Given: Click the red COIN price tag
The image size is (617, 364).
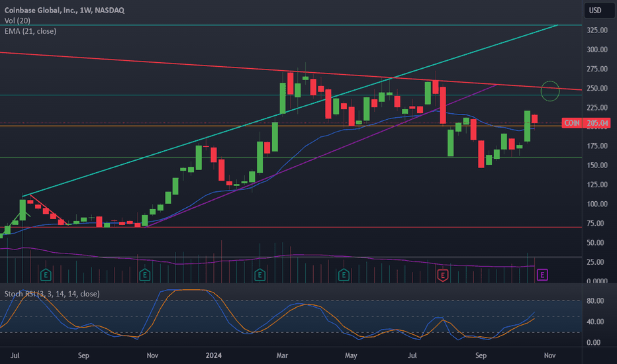Looking at the screenshot, I should point(572,123).
